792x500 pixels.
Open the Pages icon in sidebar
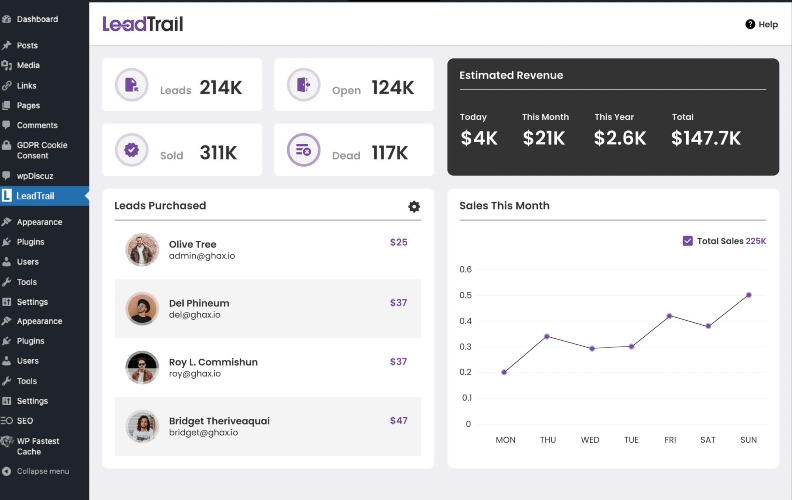point(6,106)
